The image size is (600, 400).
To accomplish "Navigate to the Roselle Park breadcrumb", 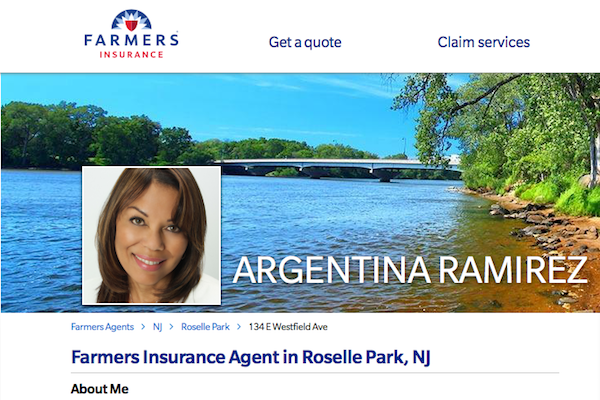I will point(205,327).
